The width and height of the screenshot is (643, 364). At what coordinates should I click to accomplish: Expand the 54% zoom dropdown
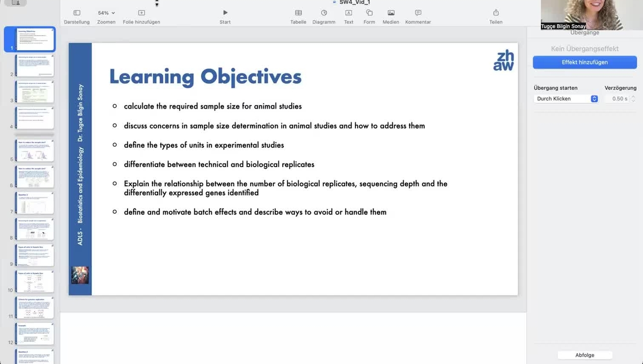pyautogui.click(x=106, y=13)
